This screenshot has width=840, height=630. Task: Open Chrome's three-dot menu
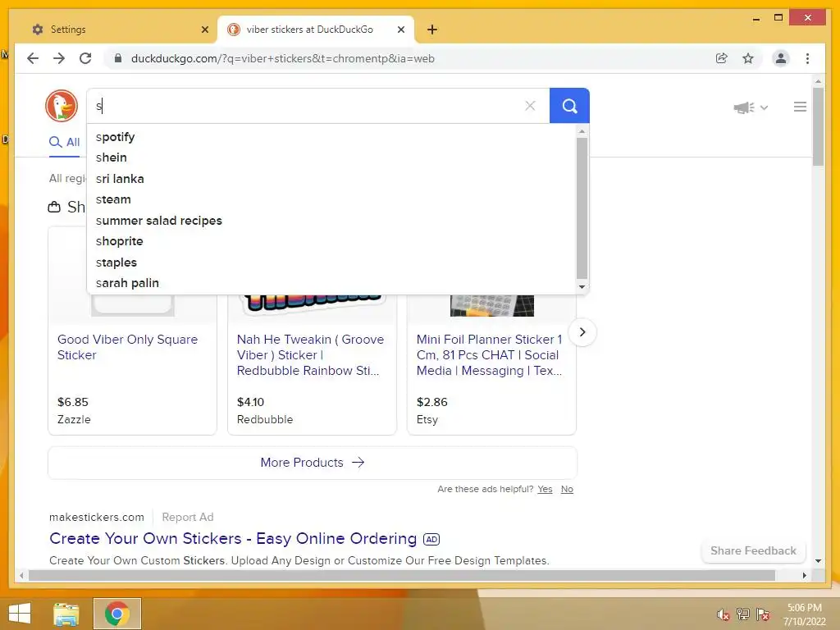pos(807,58)
